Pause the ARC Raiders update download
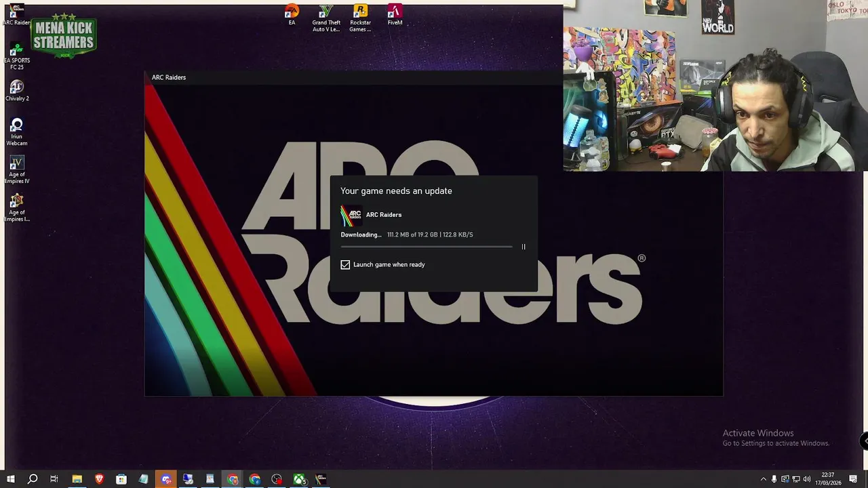 (x=524, y=247)
